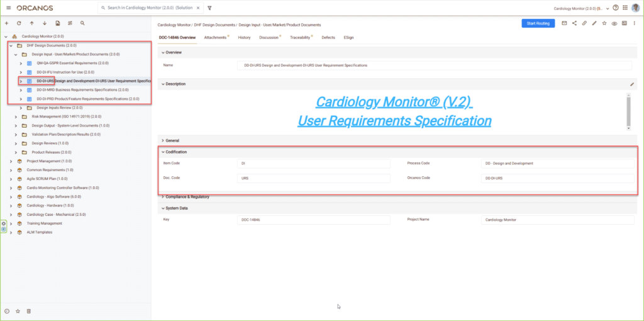
Task: Click the share icon
Action: pyautogui.click(x=574, y=23)
